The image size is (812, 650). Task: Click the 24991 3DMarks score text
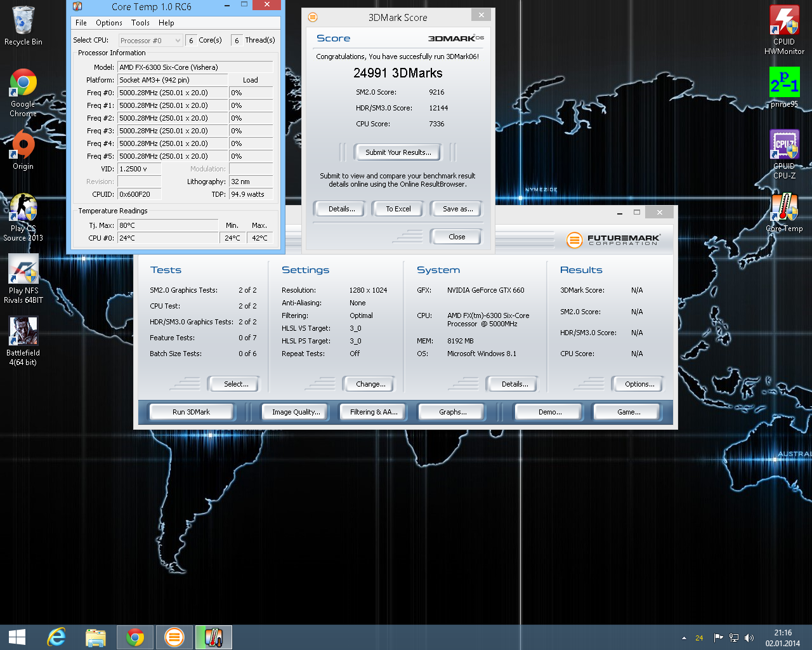(x=398, y=73)
